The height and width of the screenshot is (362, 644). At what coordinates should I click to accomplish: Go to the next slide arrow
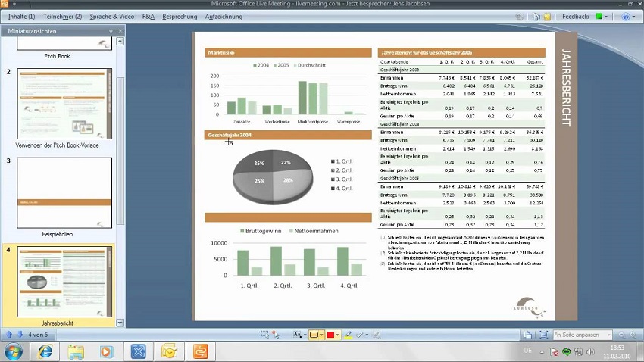20,334
